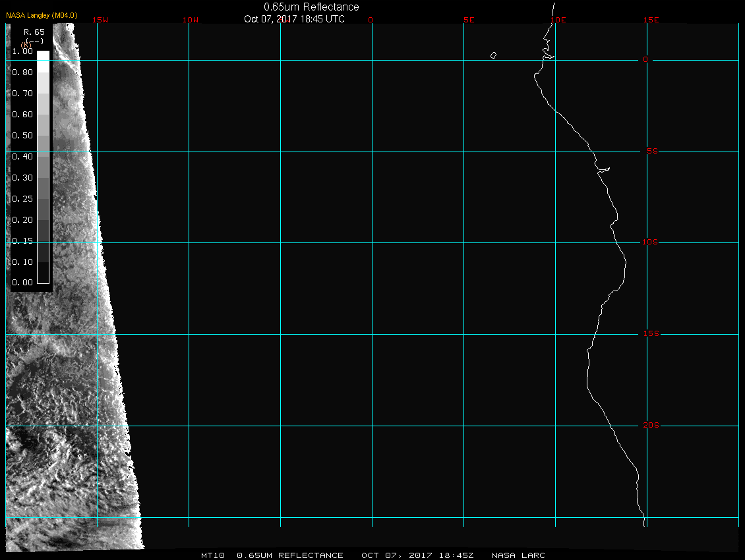
Task: Click the "Oct 07, 2017 18:45 UTC" timestamp
Action: point(294,18)
